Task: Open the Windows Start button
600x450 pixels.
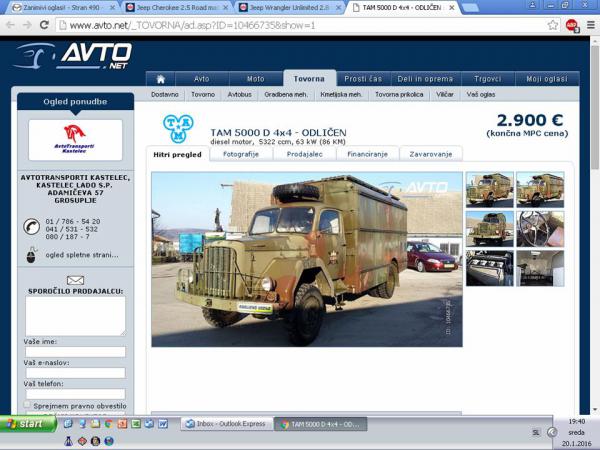Action: (27, 424)
